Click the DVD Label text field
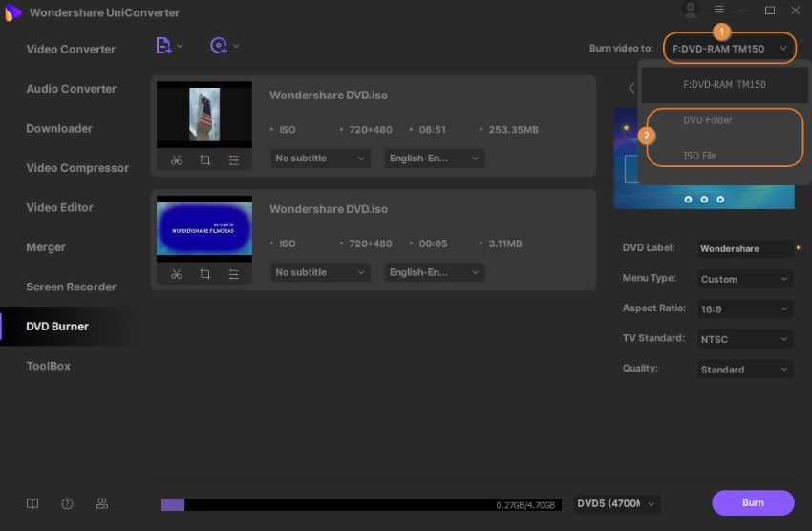 coord(743,249)
